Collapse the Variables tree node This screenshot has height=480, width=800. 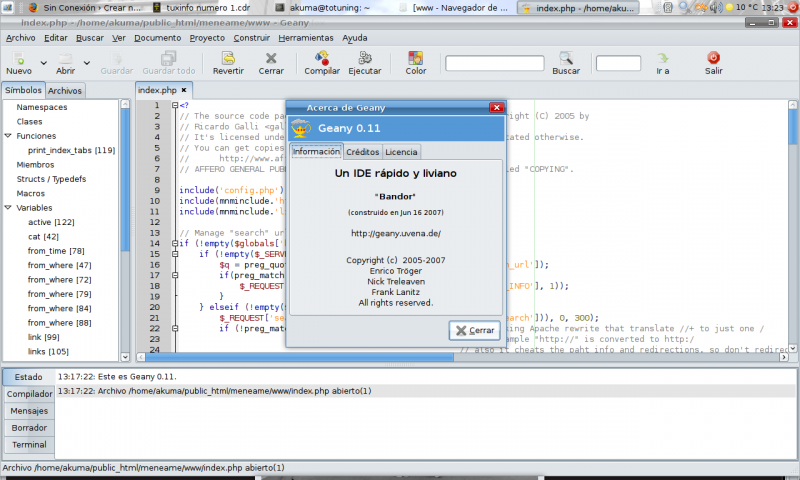8,208
